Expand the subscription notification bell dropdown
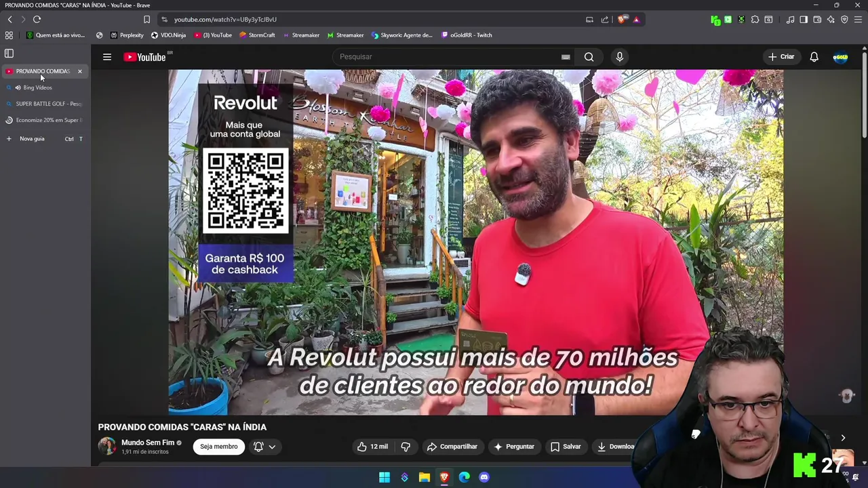The image size is (868, 488). click(264, 447)
